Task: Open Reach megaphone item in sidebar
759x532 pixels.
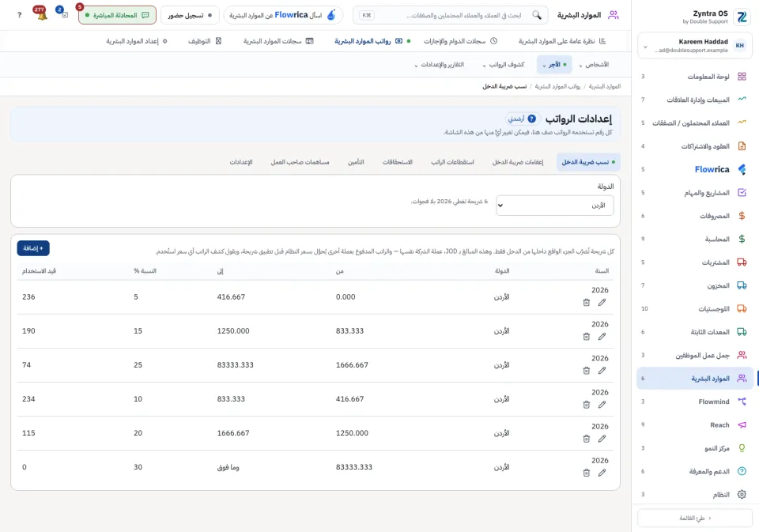Action: coord(695,425)
